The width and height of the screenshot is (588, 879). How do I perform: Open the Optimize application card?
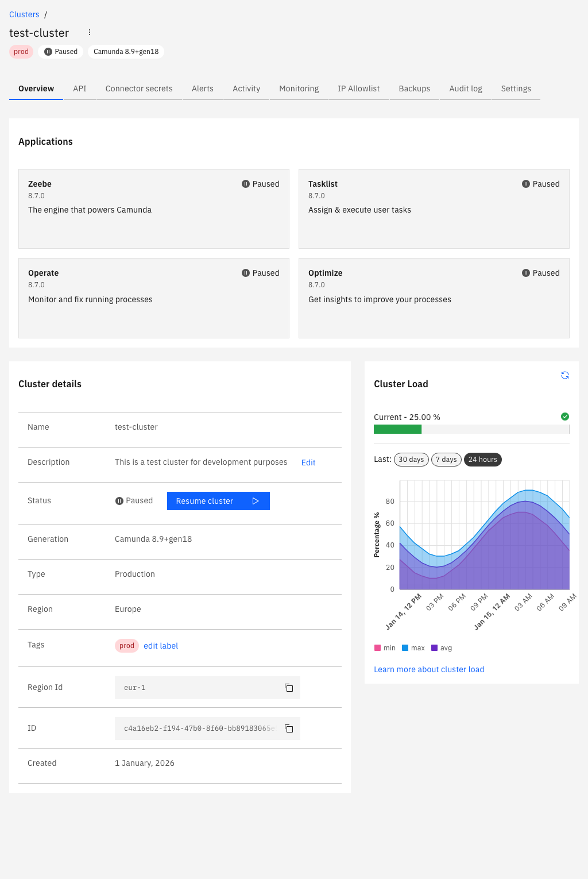434,298
